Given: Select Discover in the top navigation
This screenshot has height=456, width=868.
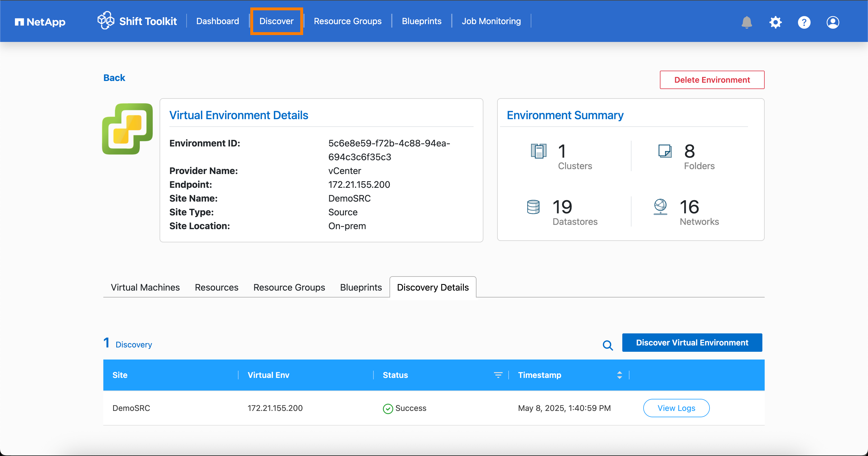Looking at the screenshot, I should click(x=276, y=21).
